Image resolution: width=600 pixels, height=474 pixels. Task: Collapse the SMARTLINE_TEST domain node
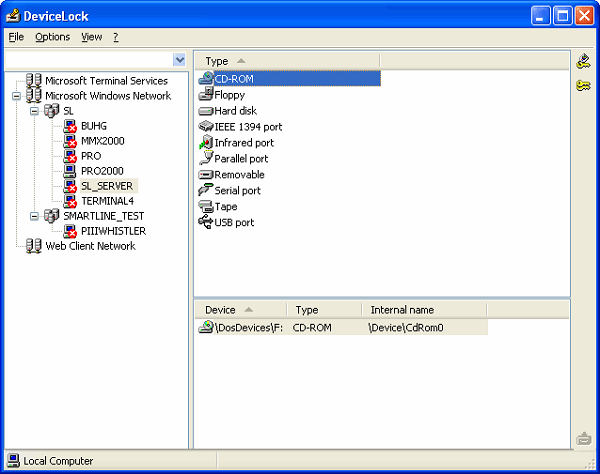tap(34, 216)
